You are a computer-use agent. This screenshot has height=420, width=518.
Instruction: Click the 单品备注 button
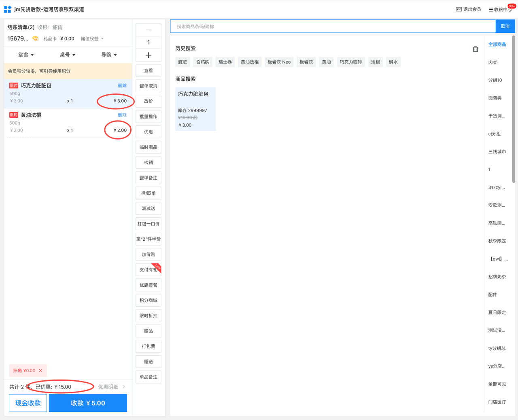(149, 377)
